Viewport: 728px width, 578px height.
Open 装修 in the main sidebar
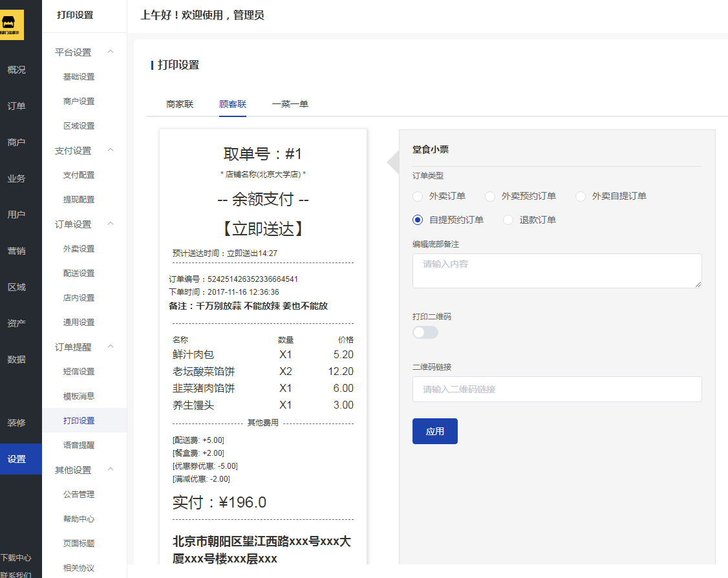click(x=17, y=422)
